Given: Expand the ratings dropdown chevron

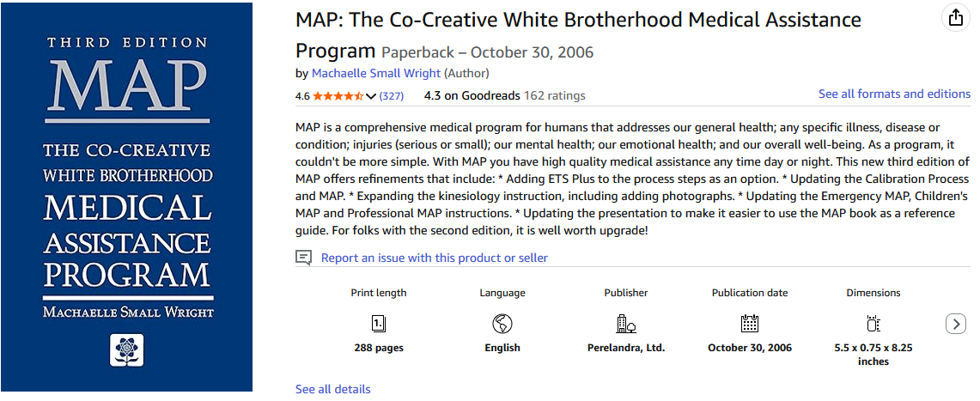Looking at the screenshot, I should (371, 96).
